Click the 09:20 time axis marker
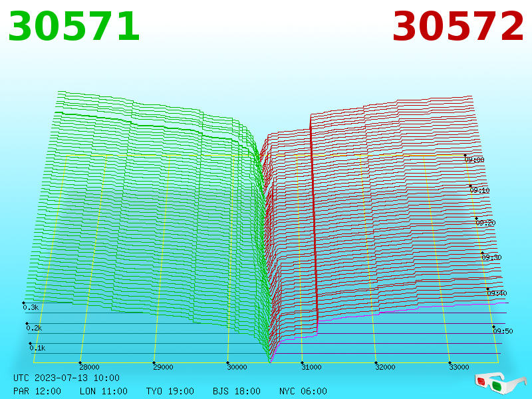 tap(486, 223)
